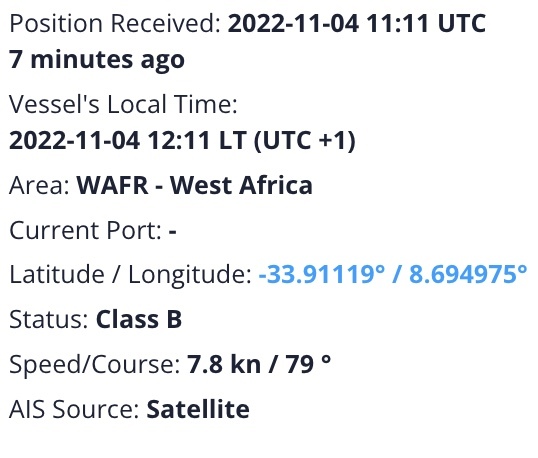Screen dimensions: 538x458
Task: Click the Position Received label
Action: pos(115,23)
